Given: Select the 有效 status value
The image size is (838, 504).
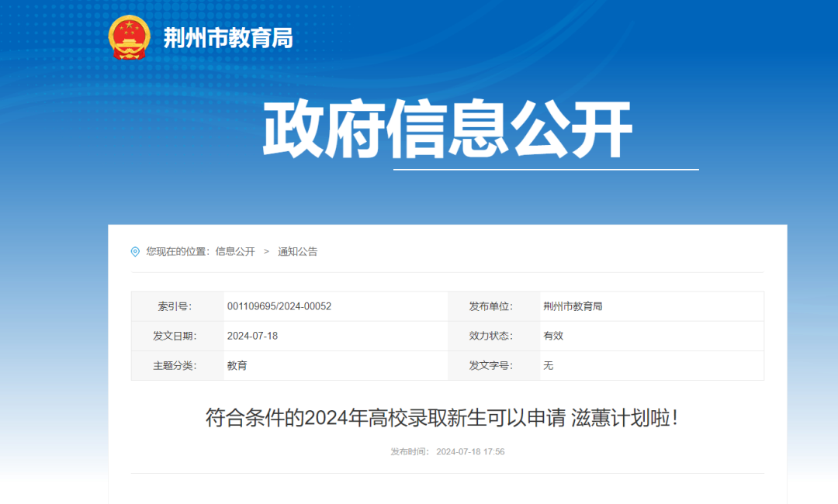Looking at the screenshot, I should pos(552,336).
